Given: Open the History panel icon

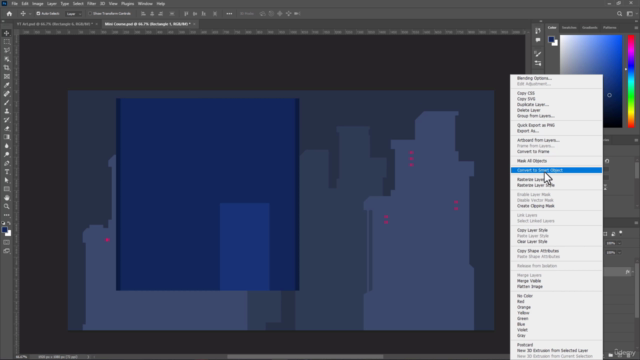Looking at the screenshot, I should click(538, 31).
